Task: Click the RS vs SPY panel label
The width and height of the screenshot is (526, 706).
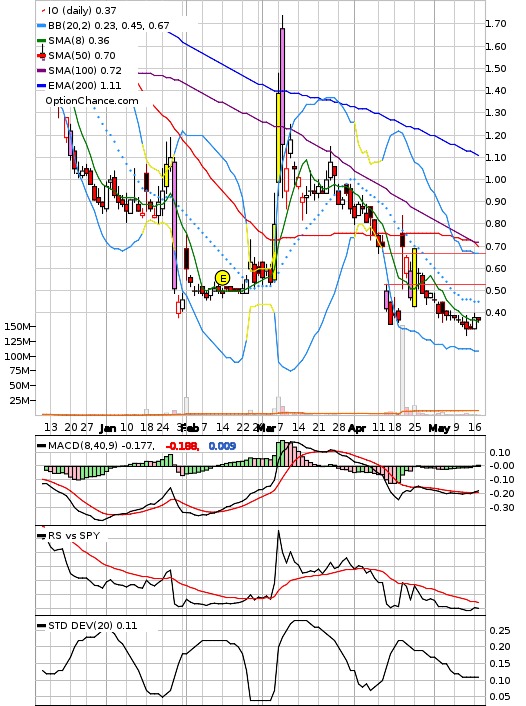Action: click(74, 535)
